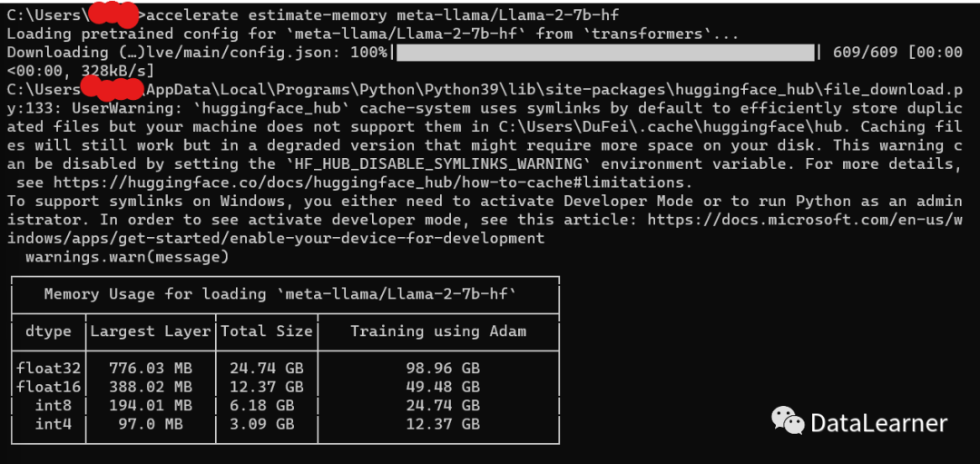
Task: Click the warnings.warn(message) line
Action: pos(128,257)
